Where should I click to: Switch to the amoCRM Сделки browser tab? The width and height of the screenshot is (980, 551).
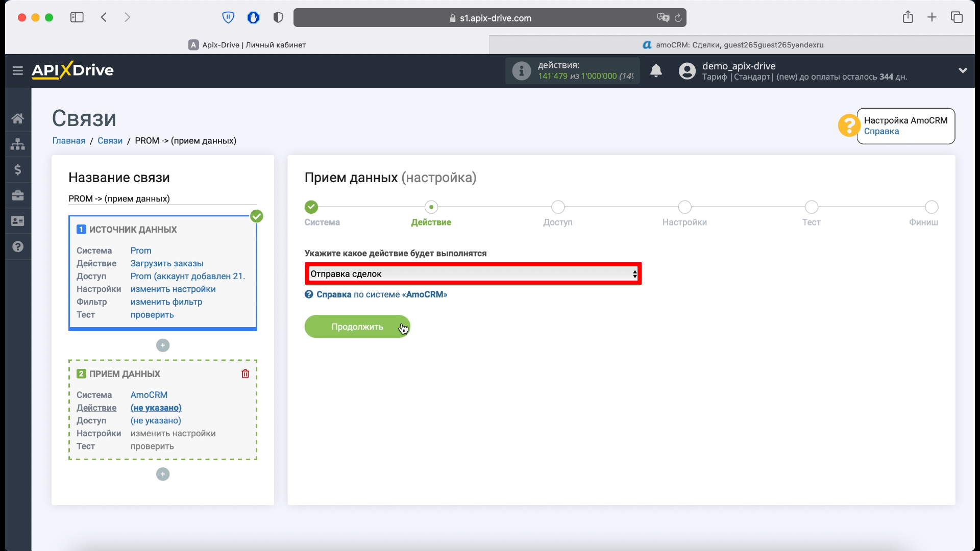tap(732, 45)
